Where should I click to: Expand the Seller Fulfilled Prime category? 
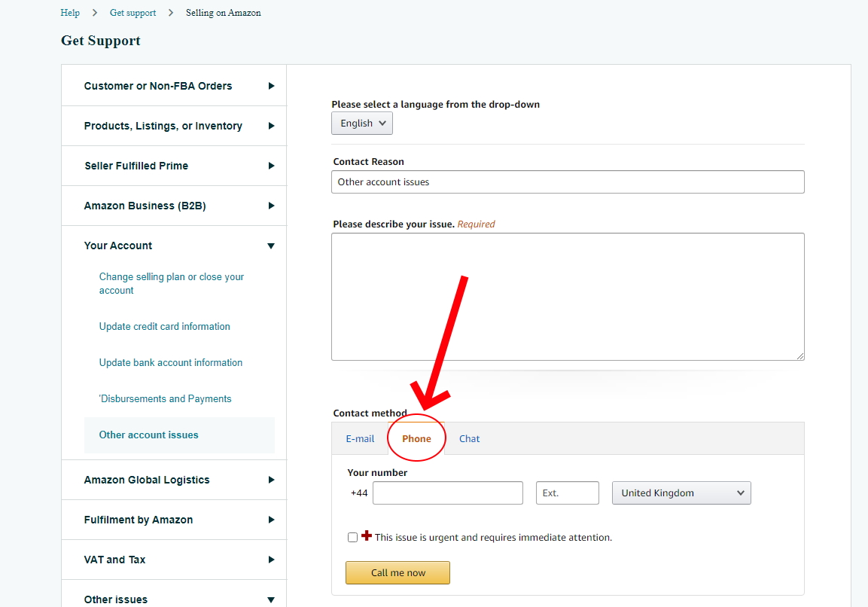click(x=271, y=166)
